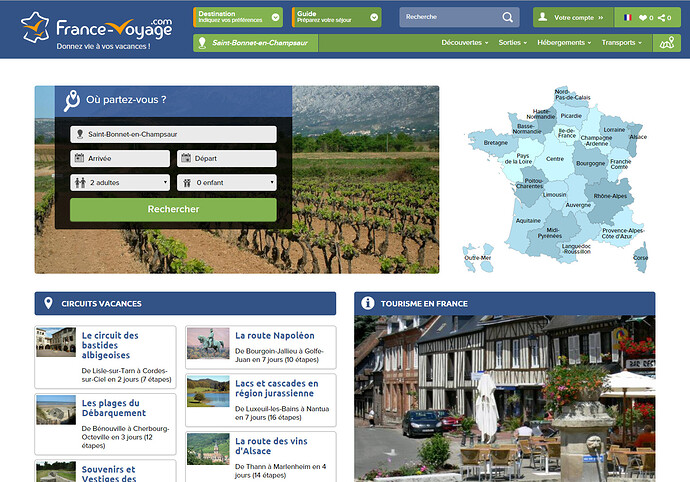Screen dimensions: 690x482
Task: Open the 0 enfant dropdown
Action: pos(227,183)
